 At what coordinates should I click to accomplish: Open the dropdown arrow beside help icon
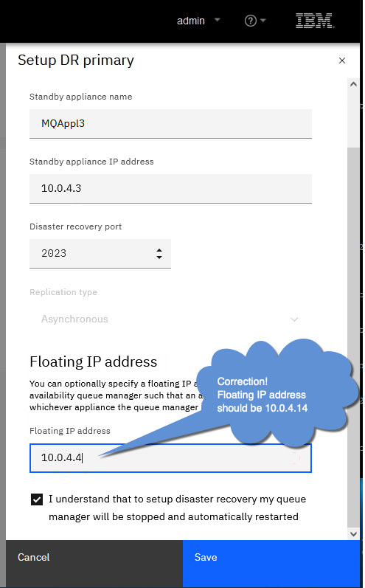click(263, 20)
